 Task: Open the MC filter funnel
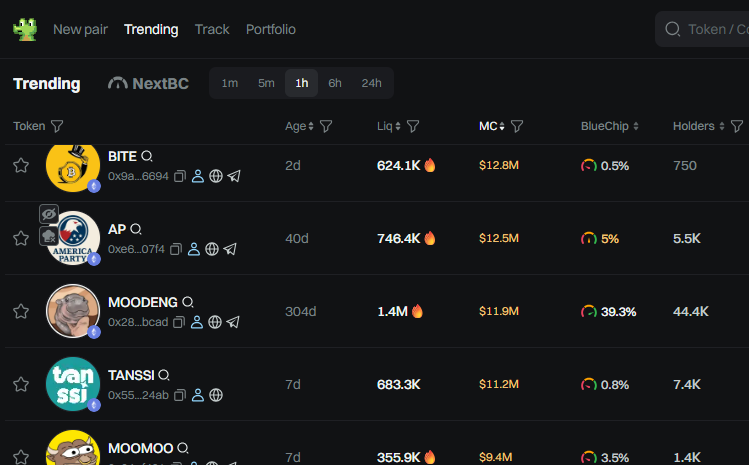(x=517, y=126)
